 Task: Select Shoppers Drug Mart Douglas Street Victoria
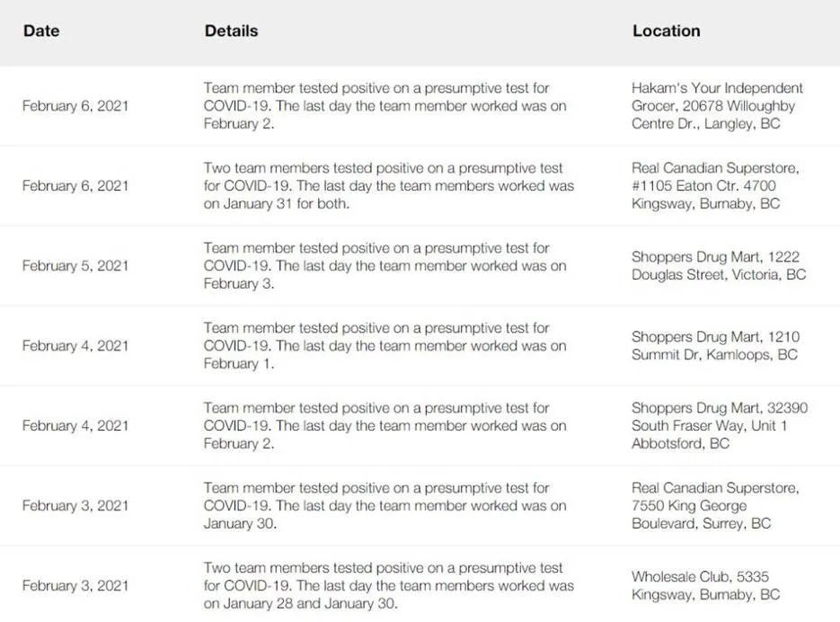pos(719,265)
